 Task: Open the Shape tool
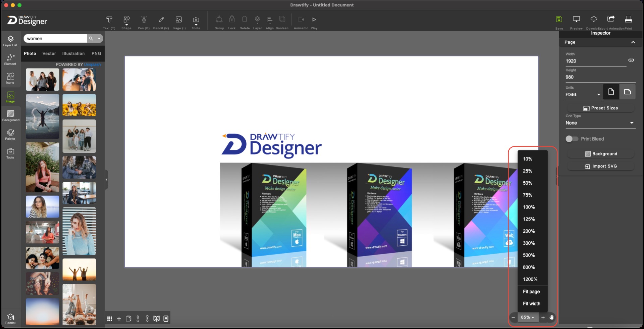(x=126, y=22)
